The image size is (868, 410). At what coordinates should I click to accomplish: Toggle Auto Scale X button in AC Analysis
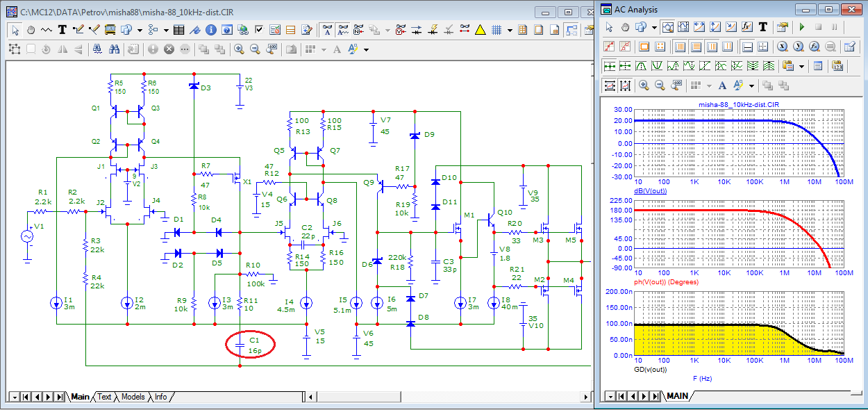[610, 85]
